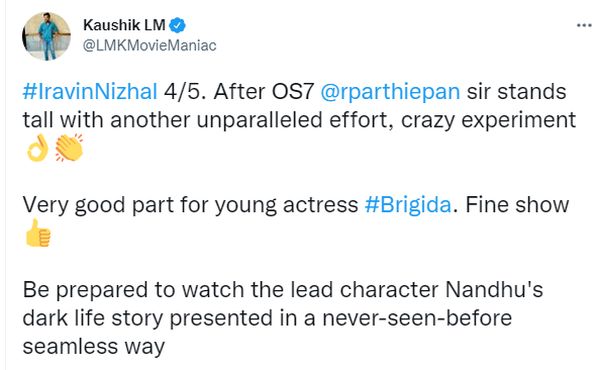The image size is (600, 370).
Task: Click the line mentioning lead character Nandhu's
Action: [283, 290]
